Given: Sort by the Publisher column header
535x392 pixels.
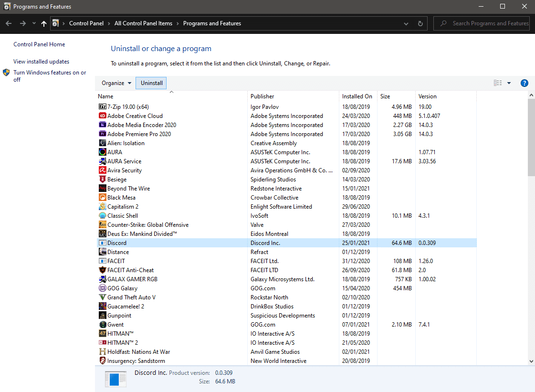Looking at the screenshot, I should point(294,96).
